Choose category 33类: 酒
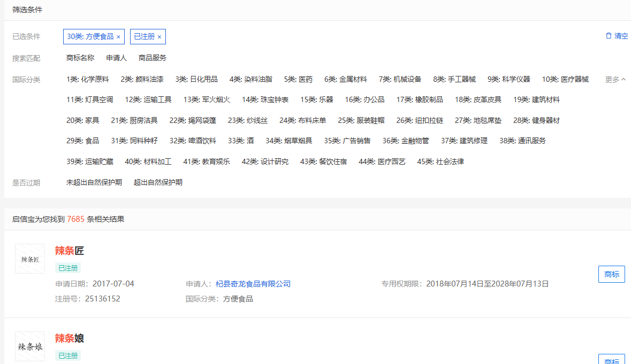Screen dimensions: 631x364 241,141
